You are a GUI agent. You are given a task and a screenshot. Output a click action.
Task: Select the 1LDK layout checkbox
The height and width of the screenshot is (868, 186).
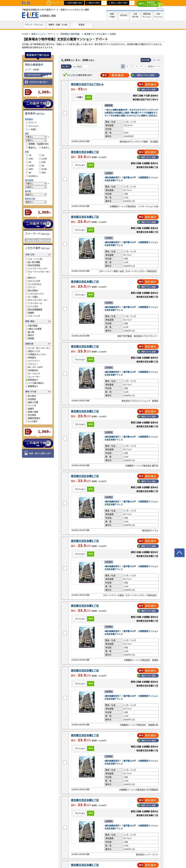click(40, 159)
